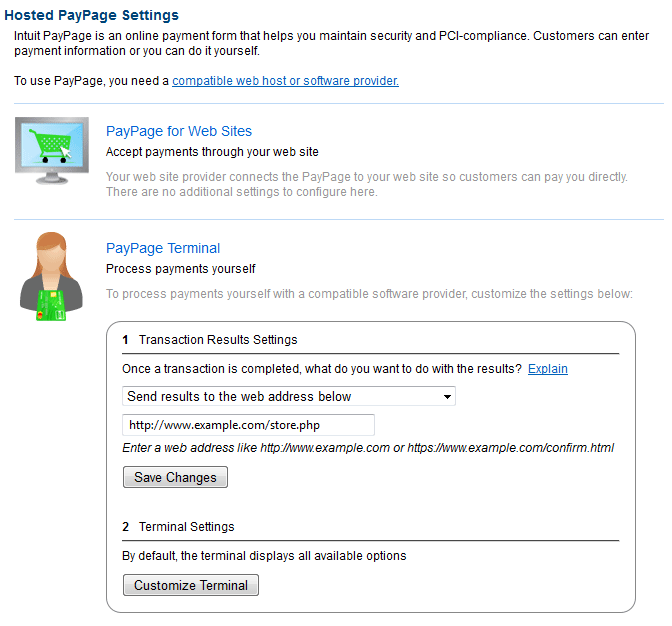This screenshot has width=672, height=626.
Task: Click the 'Process payments yourself' subtitle
Action: 181,269
